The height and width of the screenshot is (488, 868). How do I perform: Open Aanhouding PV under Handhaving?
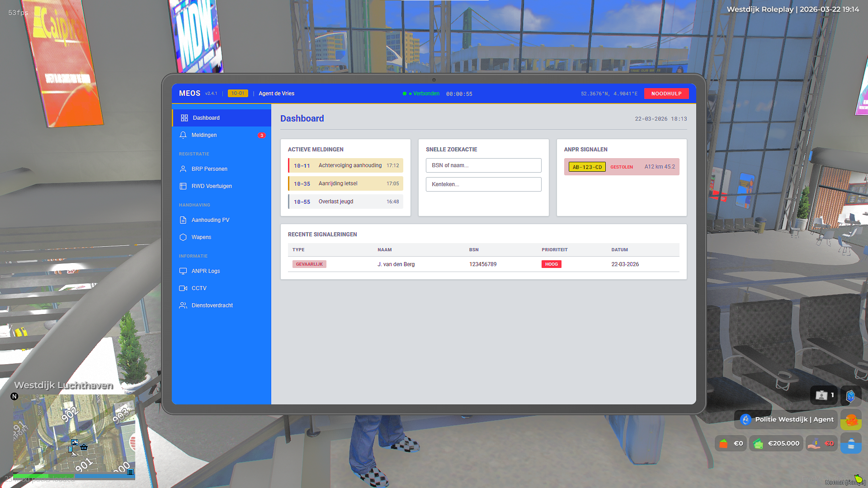coord(210,220)
